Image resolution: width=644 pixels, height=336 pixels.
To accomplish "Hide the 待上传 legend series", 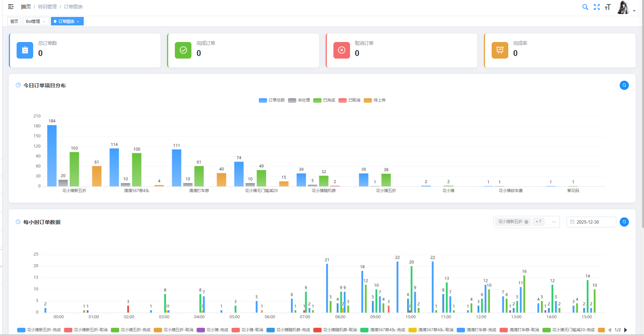I will tap(375, 100).
